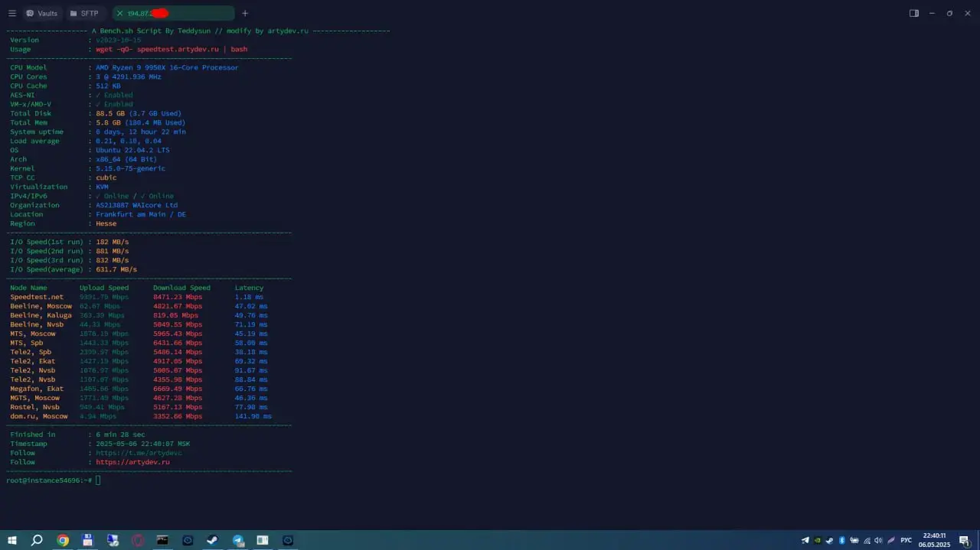This screenshot has width=980, height=550.
Task: Open the https://artydev.ru link
Action: pyautogui.click(x=132, y=462)
